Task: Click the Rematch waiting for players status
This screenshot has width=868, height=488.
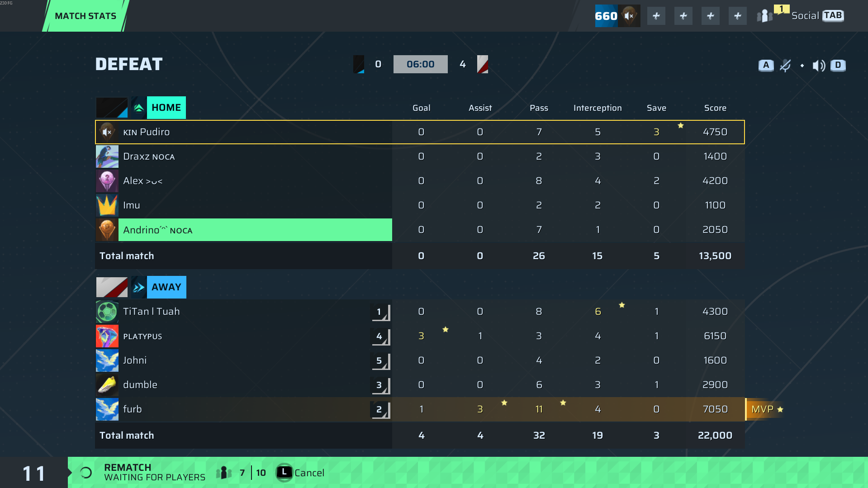Action: point(155,473)
